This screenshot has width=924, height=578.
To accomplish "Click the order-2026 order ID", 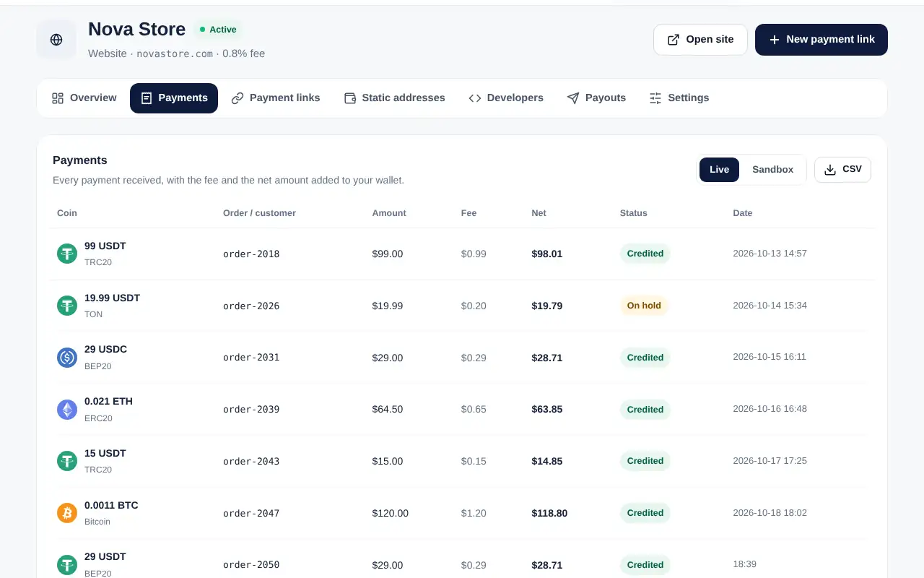I will pyautogui.click(x=251, y=306).
